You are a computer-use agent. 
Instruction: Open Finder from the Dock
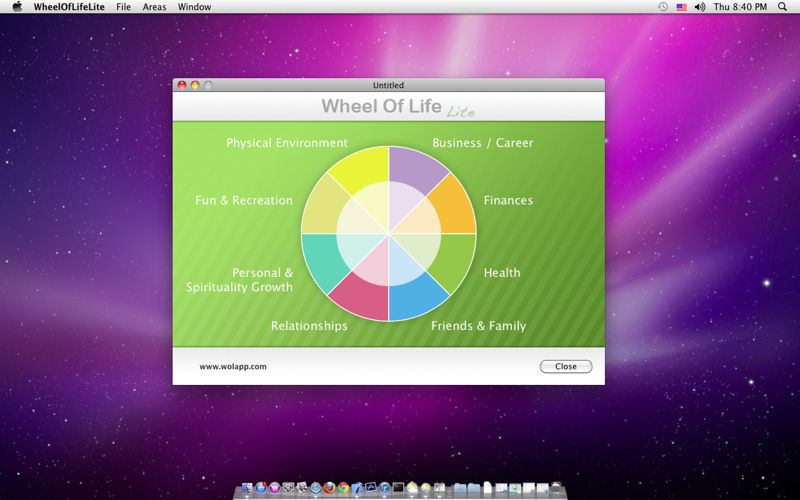coord(247,487)
